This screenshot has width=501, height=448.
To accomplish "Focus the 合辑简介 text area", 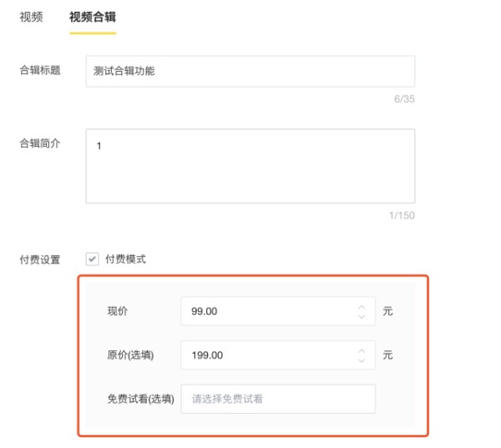I will coord(250,166).
